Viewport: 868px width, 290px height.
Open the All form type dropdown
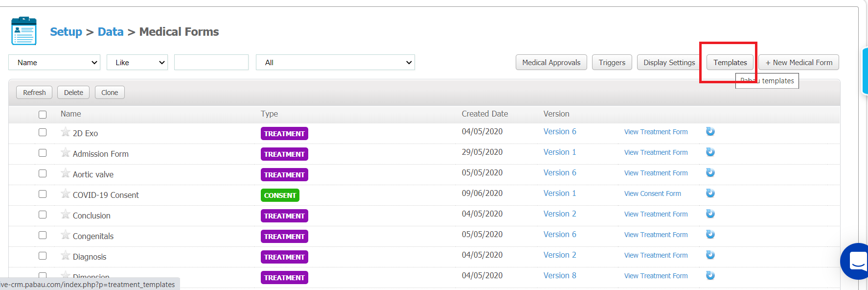[335, 62]
